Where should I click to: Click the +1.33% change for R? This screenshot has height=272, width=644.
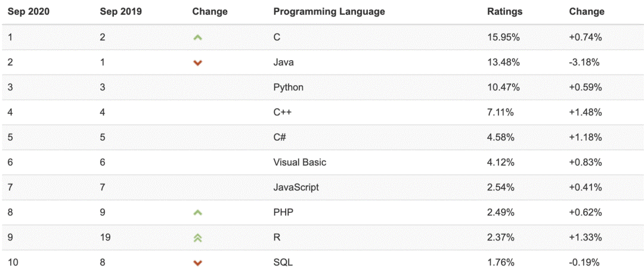585,237
